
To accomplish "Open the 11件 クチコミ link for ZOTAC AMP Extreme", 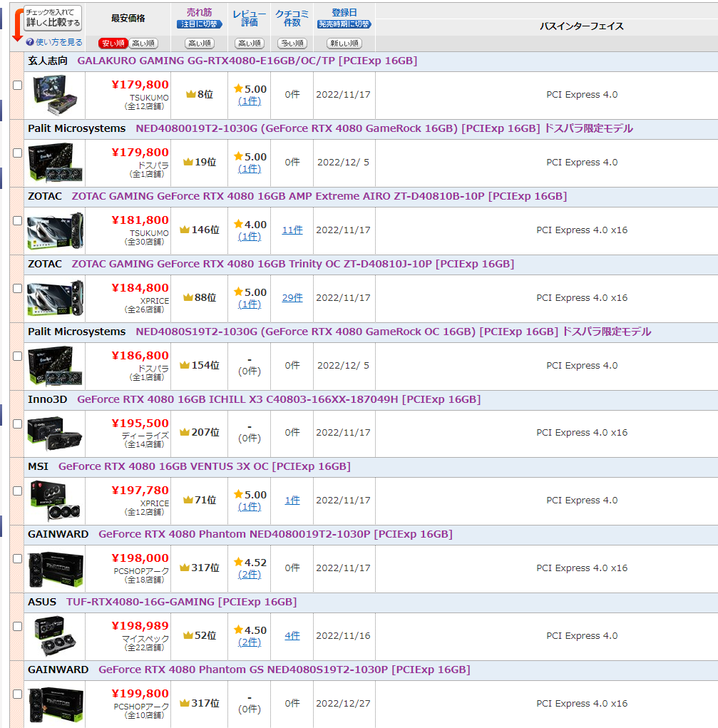I will 292,230.
